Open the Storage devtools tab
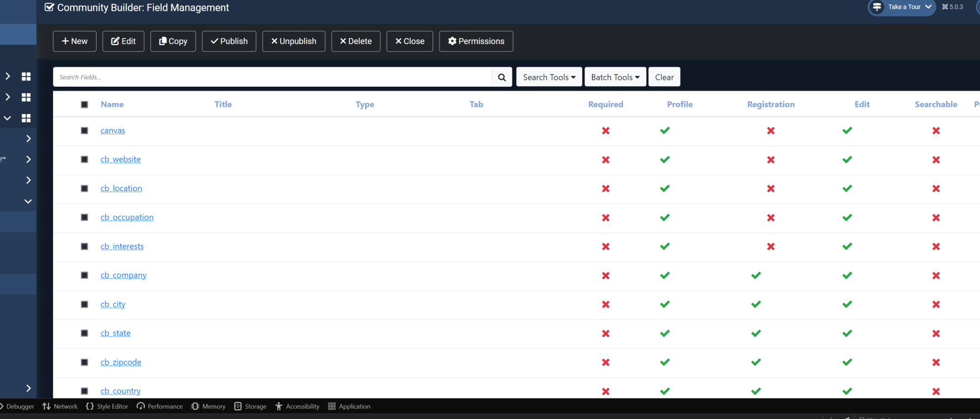This screenshot has height=419, width=980. (x=250, y=406)
